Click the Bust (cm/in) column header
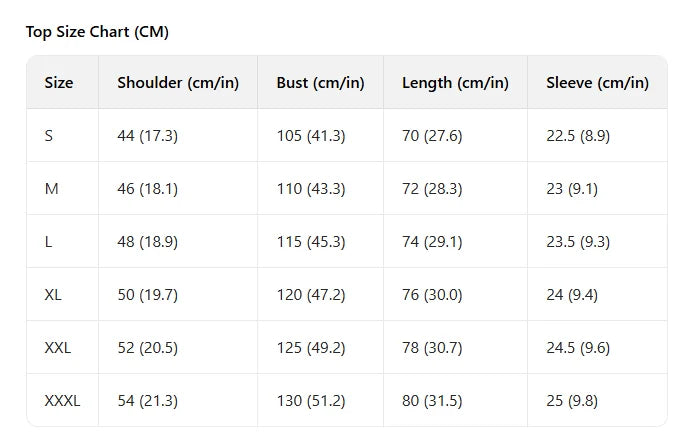 click(x=320, y=83)
